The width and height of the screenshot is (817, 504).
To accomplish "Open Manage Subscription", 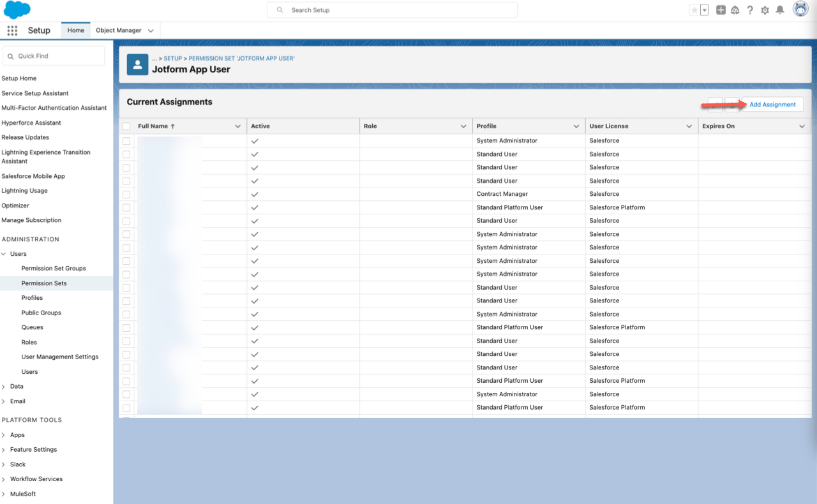I will pyautogui.click(x=31, y=220).
